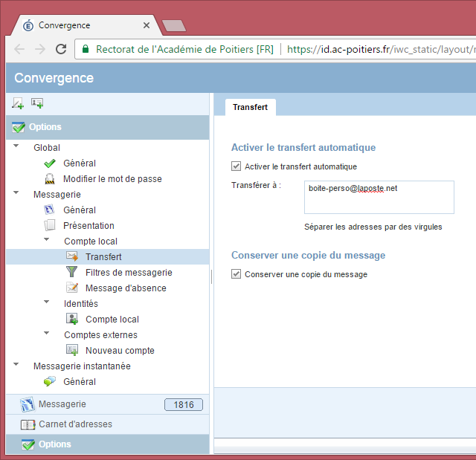Open the Messagerie panel with 1816 messages
Image resolution: width=476 pixels, height=460 pixels.
(x=62, y=404)
